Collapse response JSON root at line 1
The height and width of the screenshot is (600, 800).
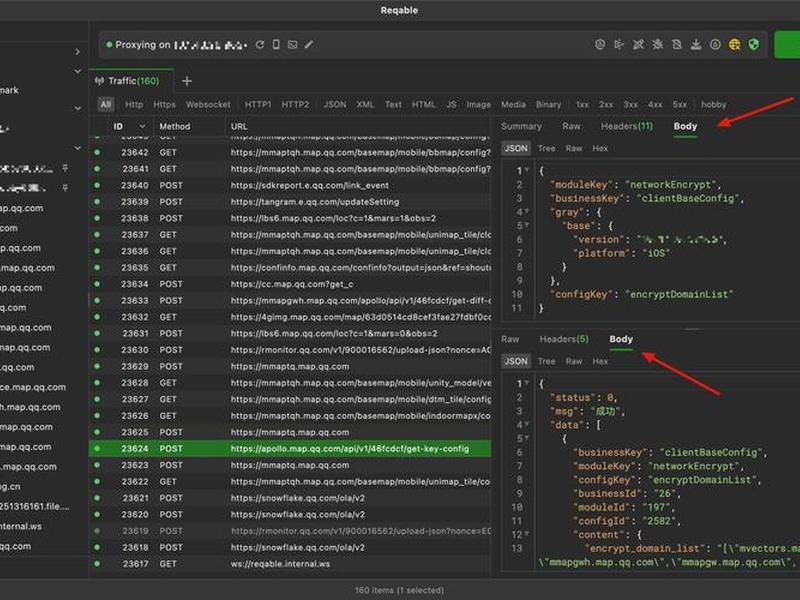click(527, 383)
